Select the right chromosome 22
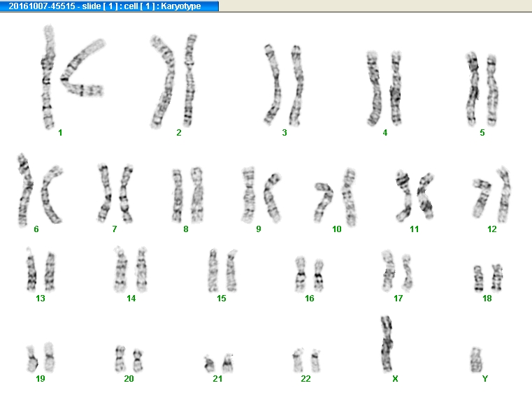 [x=315, y=360]
